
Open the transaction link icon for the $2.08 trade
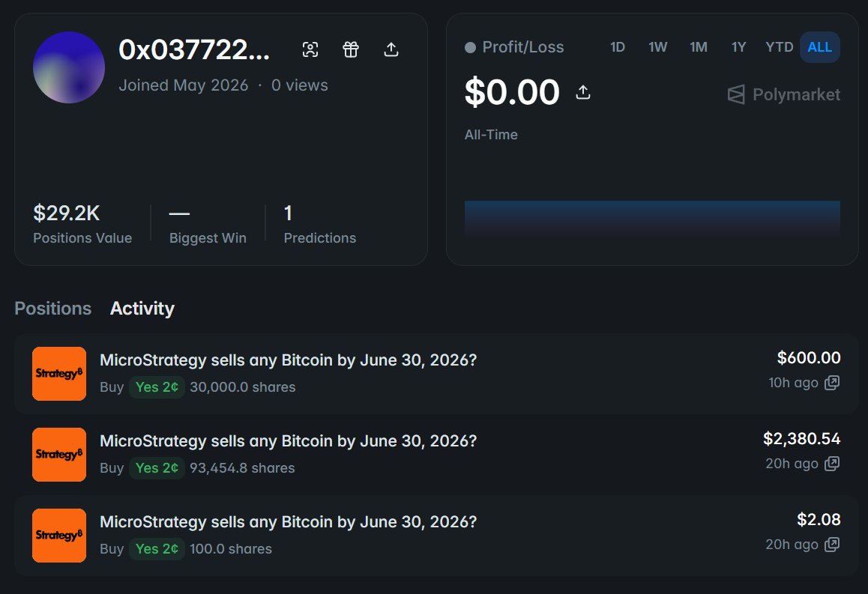(832, 545)
